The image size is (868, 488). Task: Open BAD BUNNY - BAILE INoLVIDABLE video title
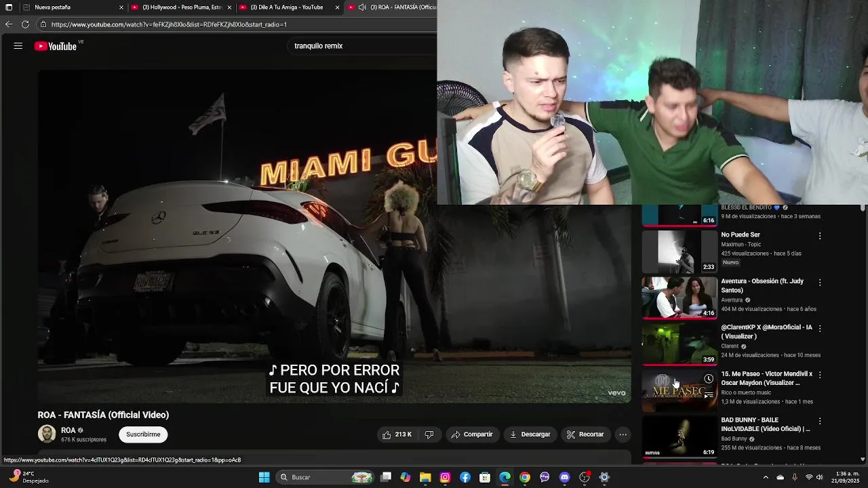coord(766,424)
